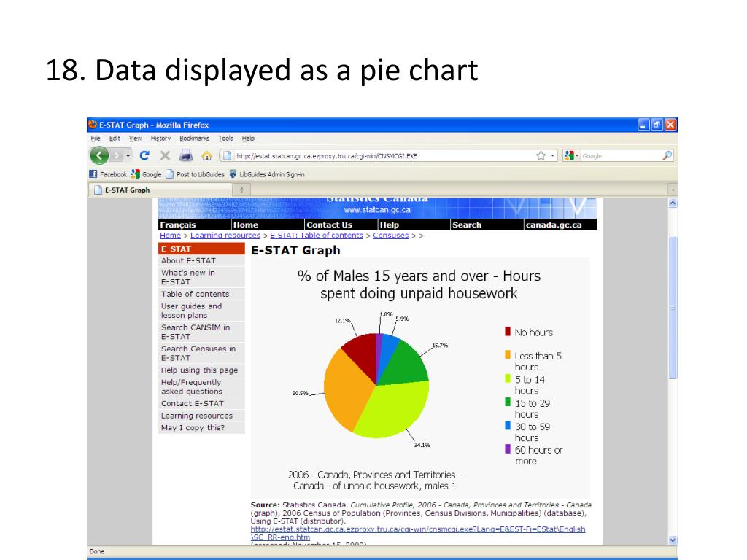Click the red No hours legend swatch
This screenshot has width=747, height=560.
click(508, 332)
